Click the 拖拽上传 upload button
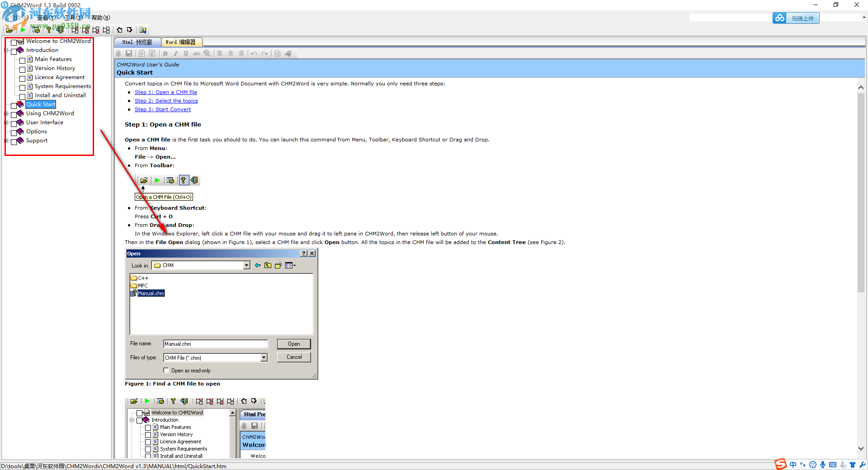 [x=796, y=18]
